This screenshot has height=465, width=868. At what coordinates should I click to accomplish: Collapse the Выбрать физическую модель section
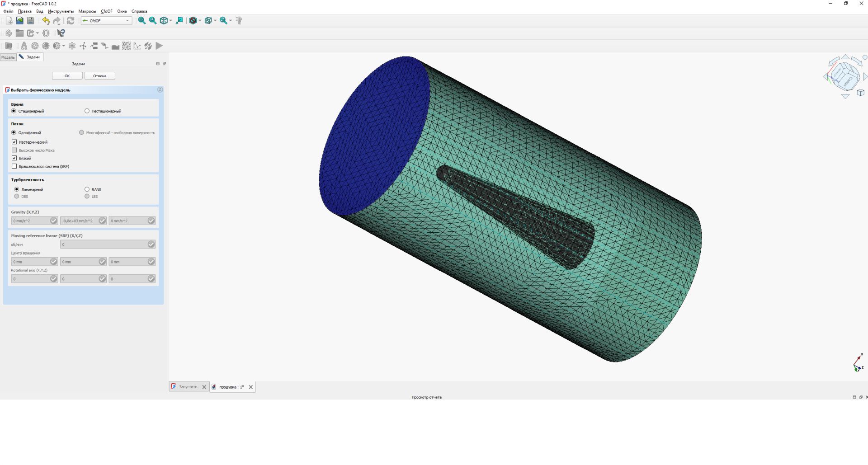(x=160, y=89)
